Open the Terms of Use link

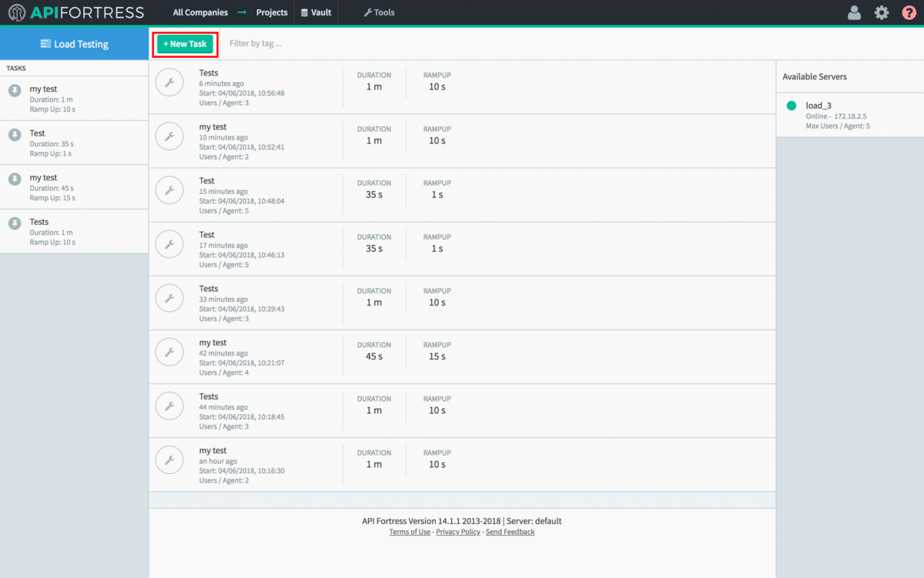pyautogui.click(x=410, y=532)
